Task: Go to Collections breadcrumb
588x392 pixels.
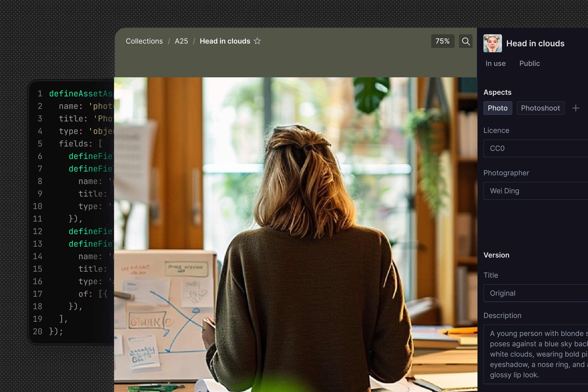Action: point(144,41)
